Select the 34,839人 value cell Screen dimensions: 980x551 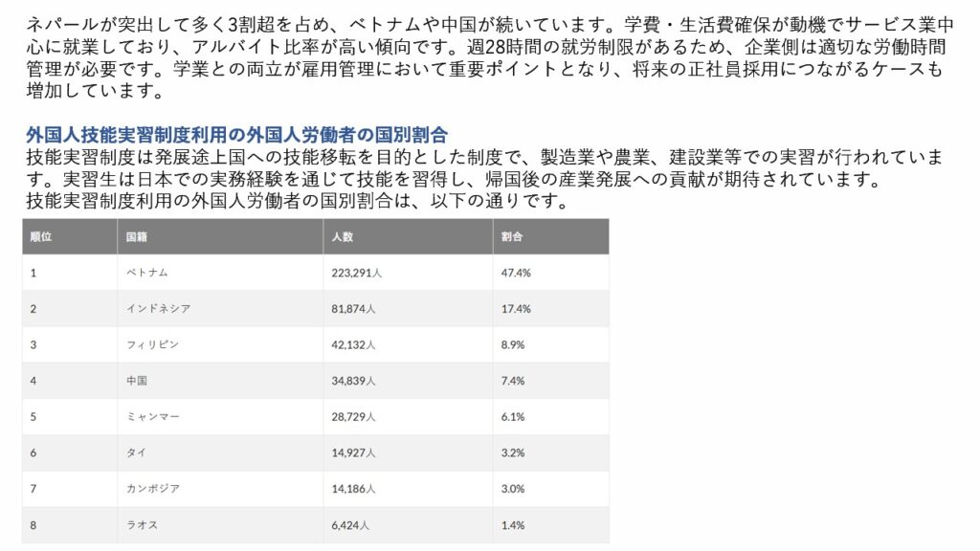(x=408, y=381)
